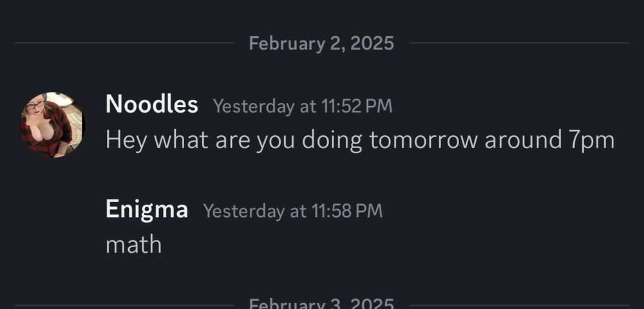Viewport: 644px width, 309px height.
Task: Click the line right of February 3 date
Action: 519,305
